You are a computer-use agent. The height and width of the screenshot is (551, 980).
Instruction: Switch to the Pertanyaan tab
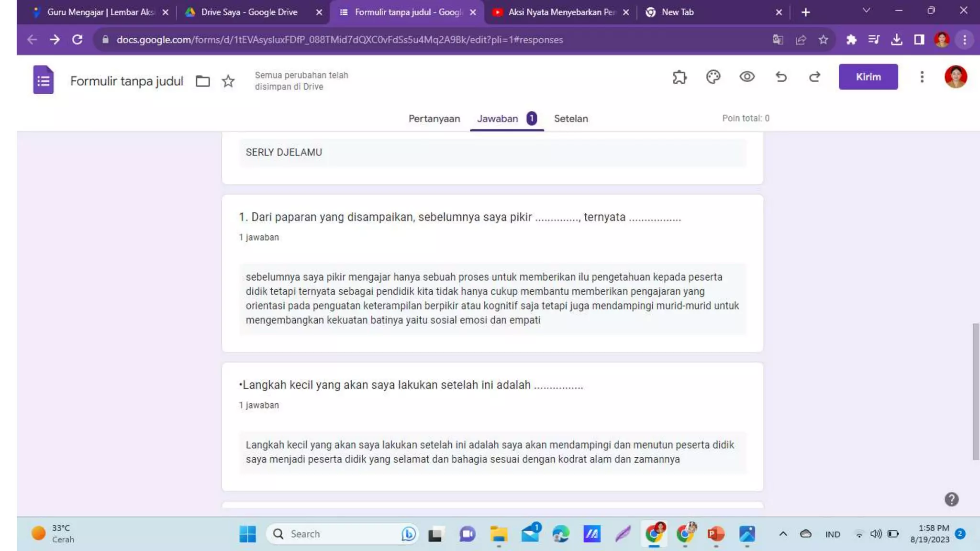click(x=434, y=119)
